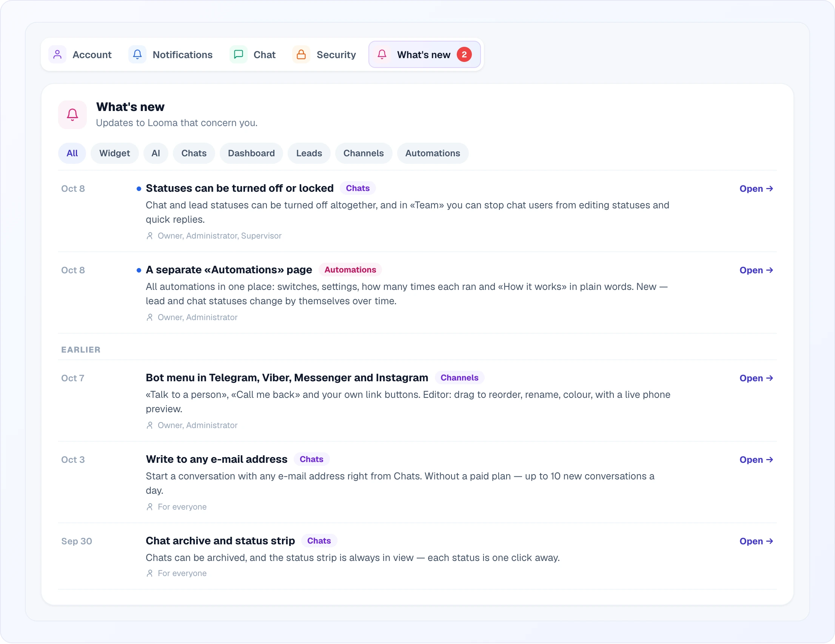This screenshot has height=644, width=835.
Task: Click Chats tag on Write to e-mail update
Action: [x=311, y=460]
